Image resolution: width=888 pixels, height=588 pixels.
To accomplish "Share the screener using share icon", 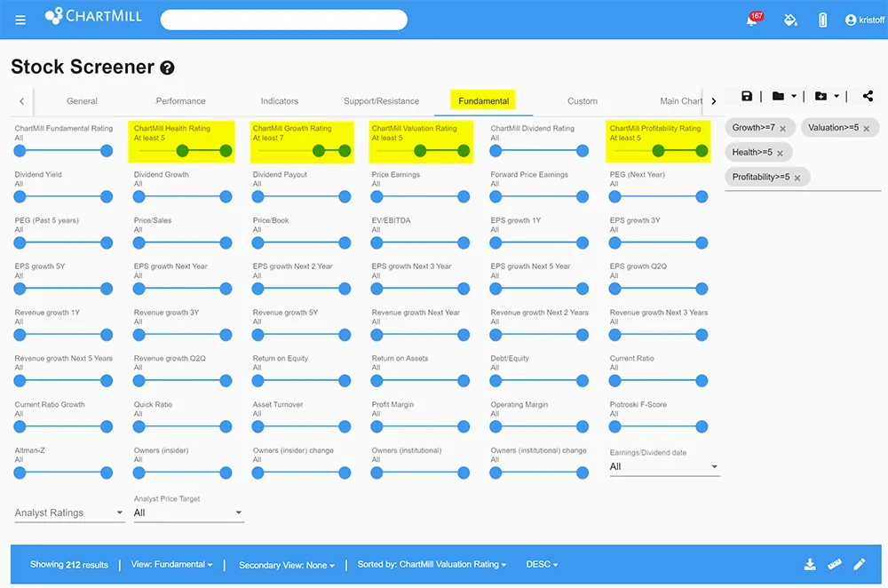I will 868,96.
